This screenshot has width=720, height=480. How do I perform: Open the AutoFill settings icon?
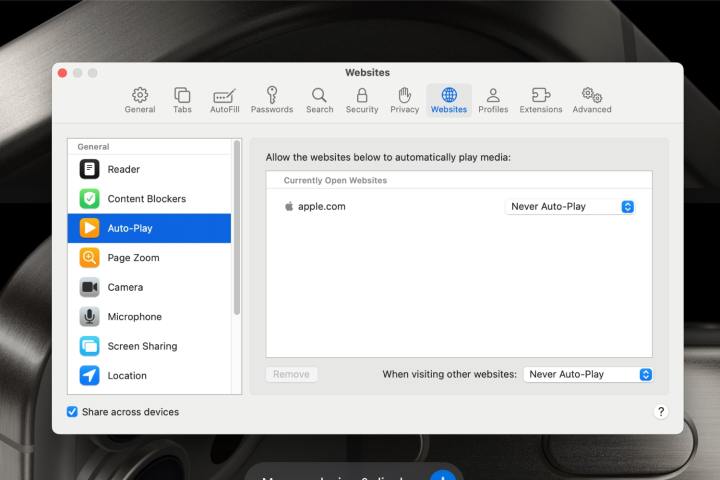[x=225, y=96]
